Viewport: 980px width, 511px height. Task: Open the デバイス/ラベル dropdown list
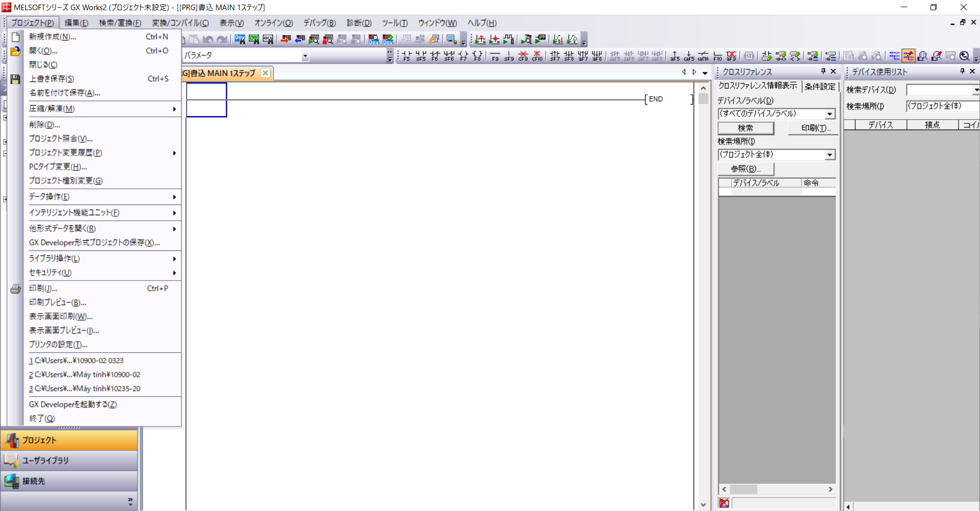(x=830, y=114)
